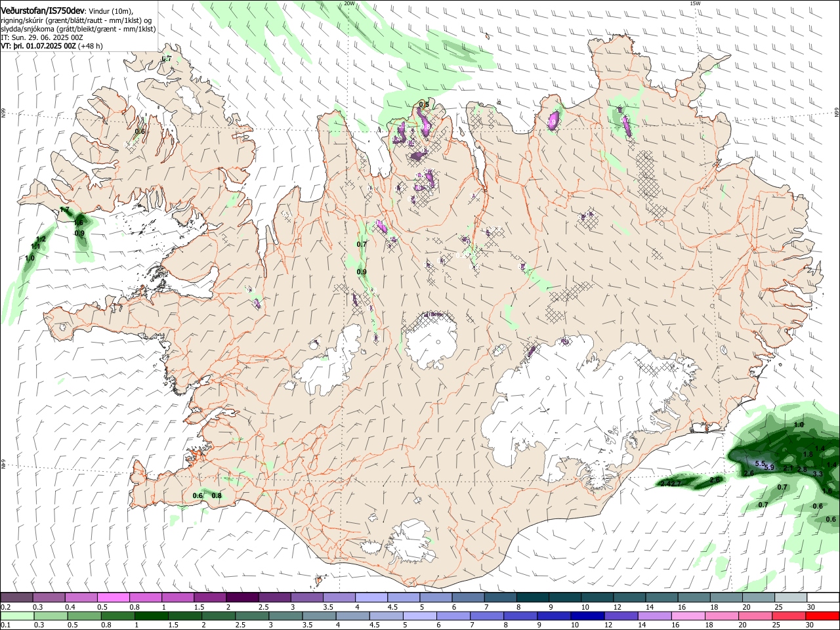The image size is (840, 630).
Task: Click the 3.3 precipitation value southeast of Iceland
Action: coord(818,473)
